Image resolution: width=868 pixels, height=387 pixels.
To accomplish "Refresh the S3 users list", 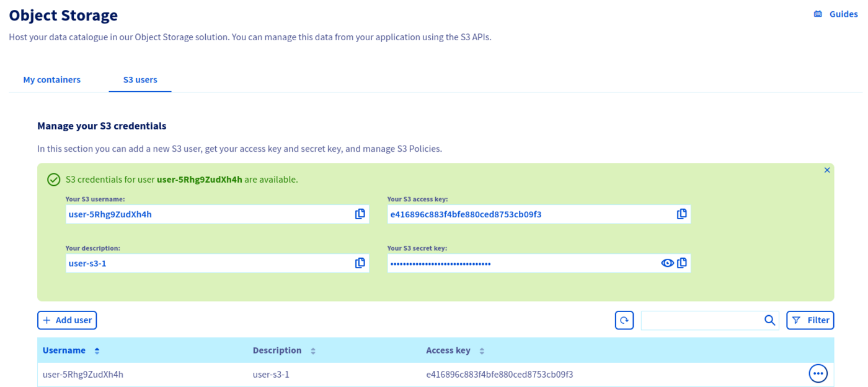I will point(624,320).
